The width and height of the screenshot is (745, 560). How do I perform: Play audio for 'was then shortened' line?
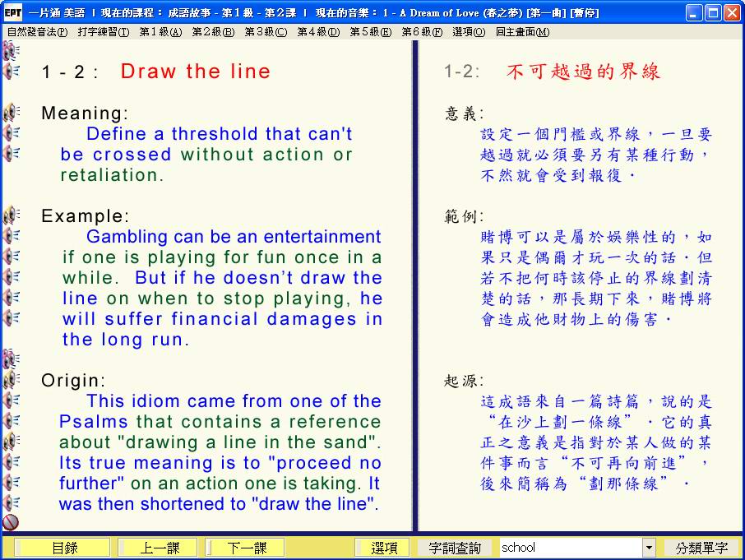(x=12, y=502)
